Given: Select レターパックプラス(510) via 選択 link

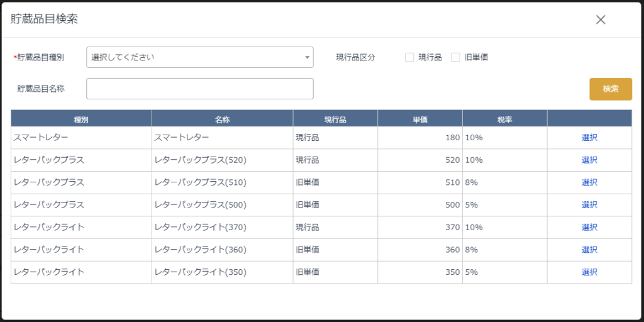Looking at the screenshot, I should click(x=589, y=182).
